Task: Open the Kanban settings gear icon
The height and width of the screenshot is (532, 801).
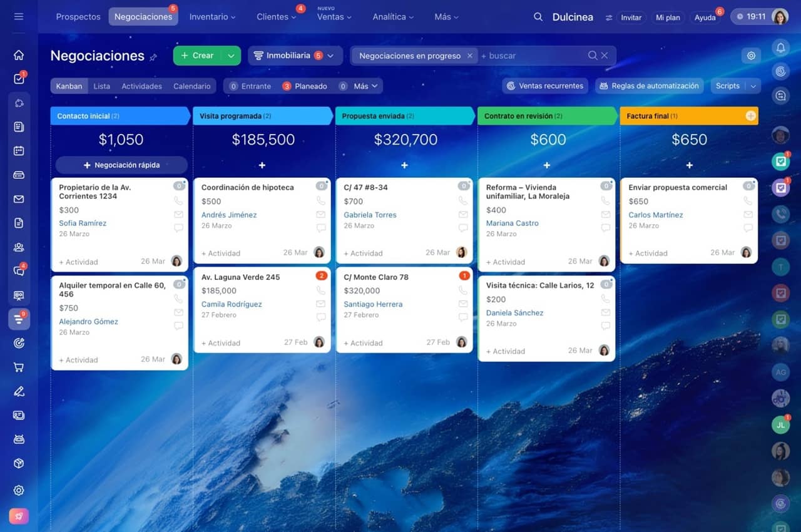Action: point(751,56)
